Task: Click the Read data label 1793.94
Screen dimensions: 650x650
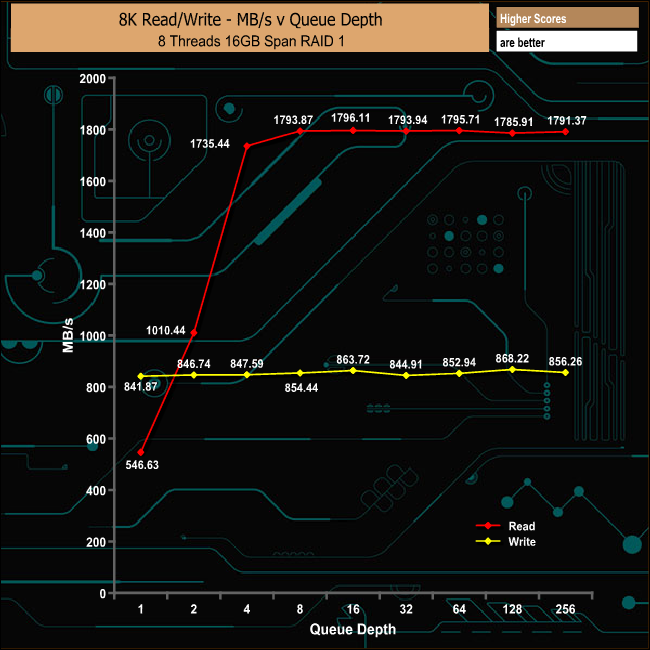Action: (407, 120)
